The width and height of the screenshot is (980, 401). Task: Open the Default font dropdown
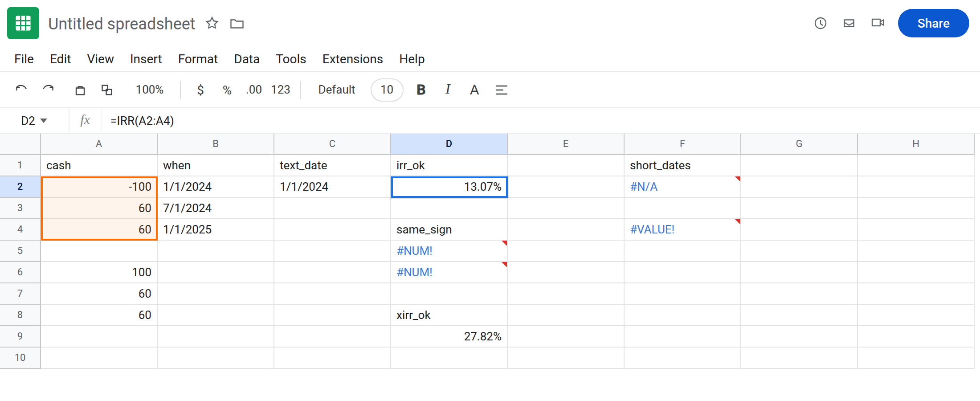[337, 90]
